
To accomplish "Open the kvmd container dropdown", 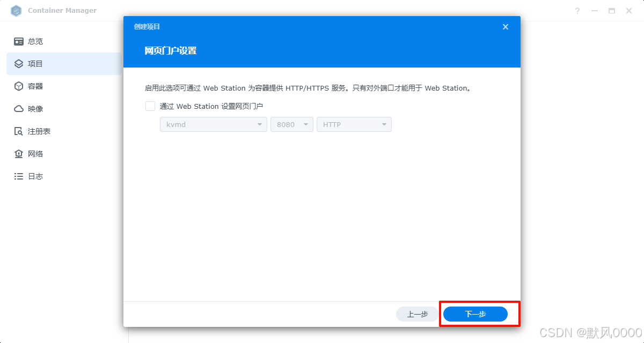I will (259, 124).
